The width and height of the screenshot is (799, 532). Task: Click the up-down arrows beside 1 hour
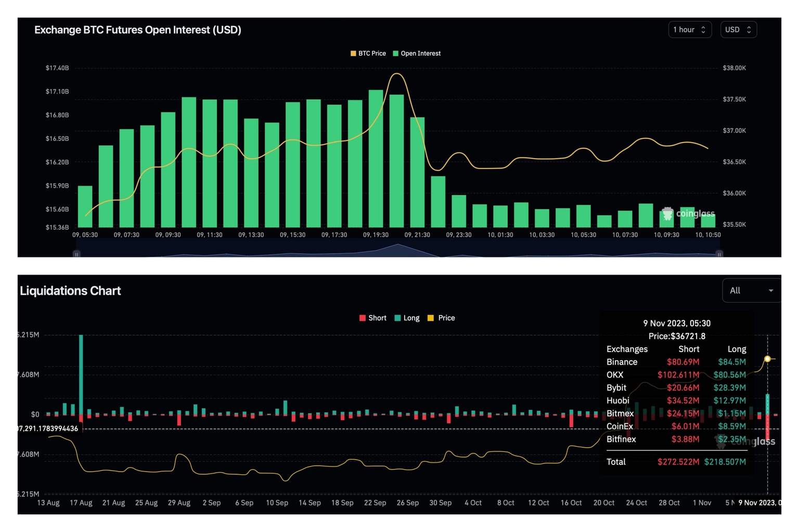coord(704,30)
